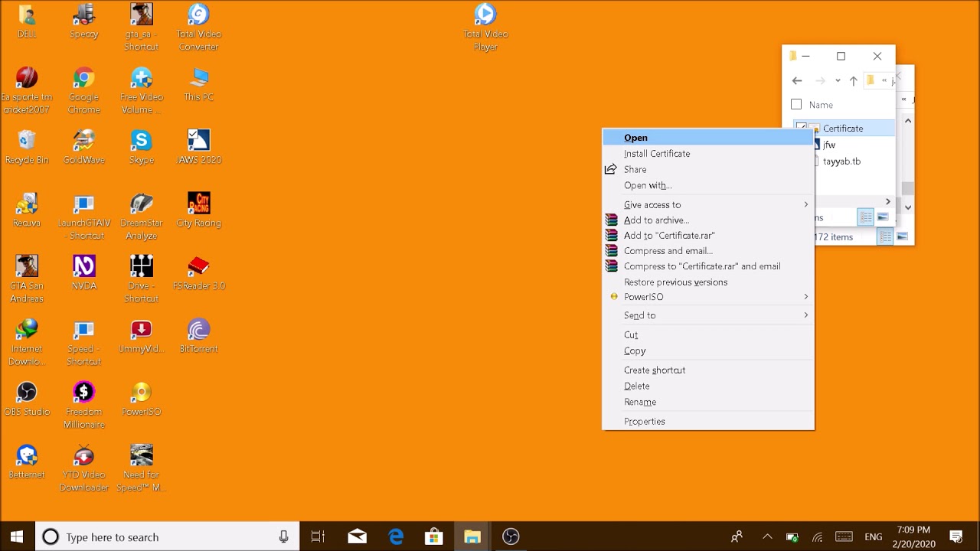Select BitTorrent desktop icon
This screenshot has height=551, width=980.
198,336
